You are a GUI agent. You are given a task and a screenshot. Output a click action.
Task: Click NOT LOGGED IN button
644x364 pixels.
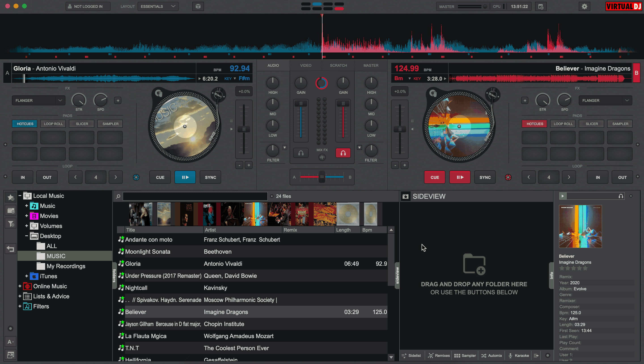point(88,6)
